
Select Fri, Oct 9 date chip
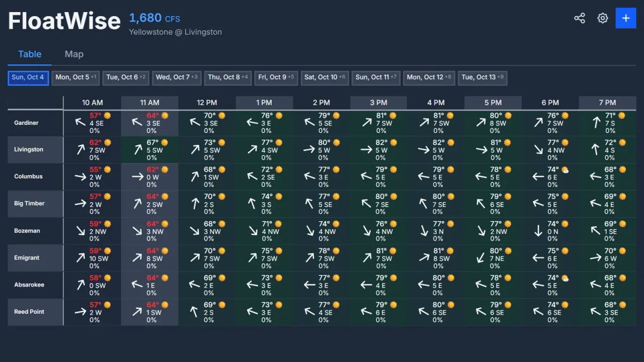(276, 77)
